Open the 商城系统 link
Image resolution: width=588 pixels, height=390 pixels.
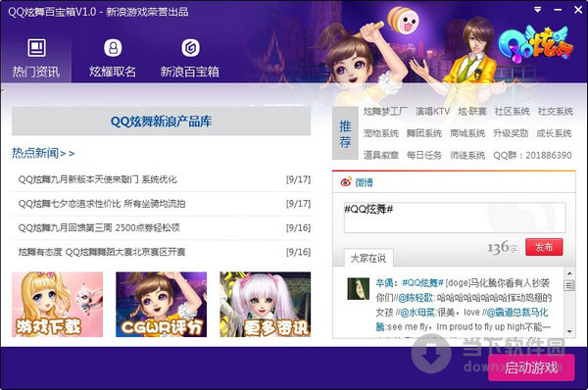point(467,133)
